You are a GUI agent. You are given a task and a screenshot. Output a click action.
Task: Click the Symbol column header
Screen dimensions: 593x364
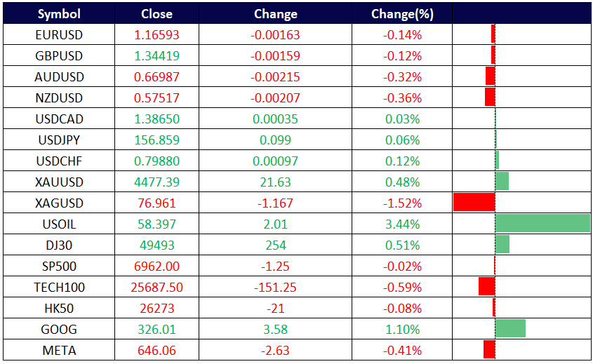pyautogui.click(x=59, y=14)
